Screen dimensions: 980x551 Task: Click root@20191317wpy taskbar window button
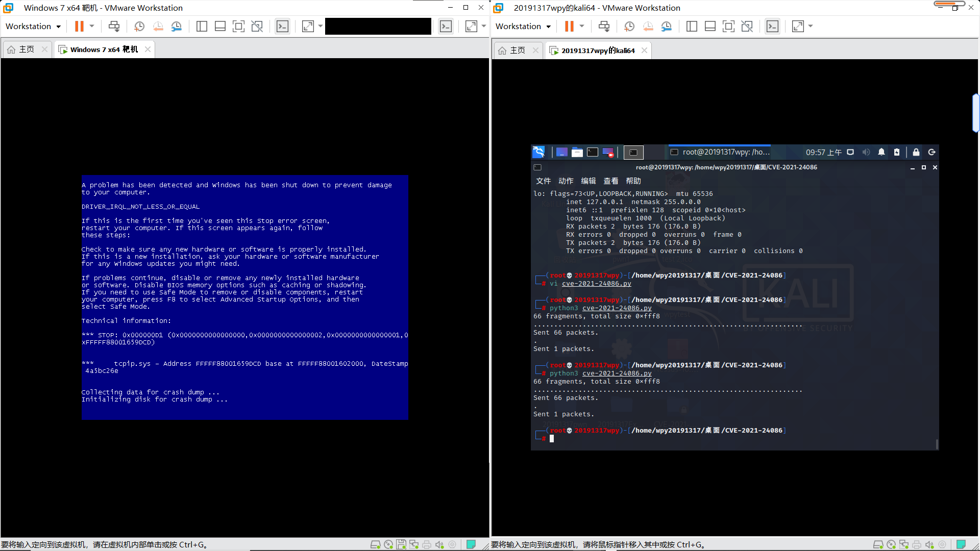pos(720,152)
